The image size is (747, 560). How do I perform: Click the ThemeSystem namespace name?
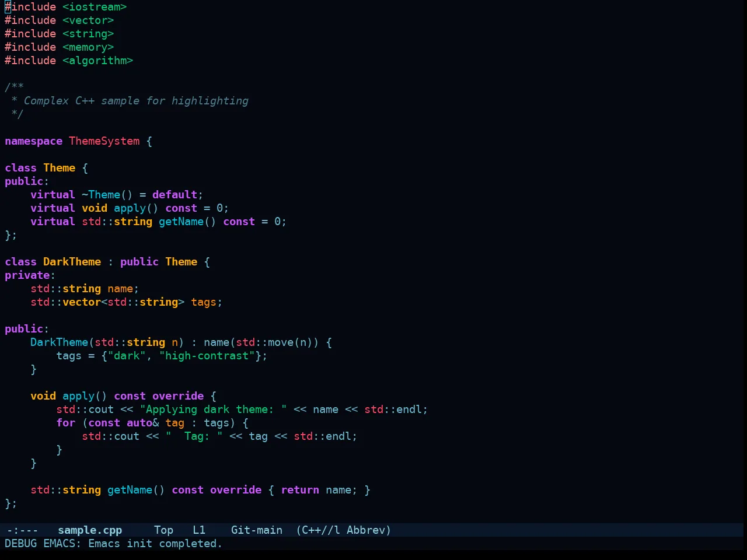[104, 141]
